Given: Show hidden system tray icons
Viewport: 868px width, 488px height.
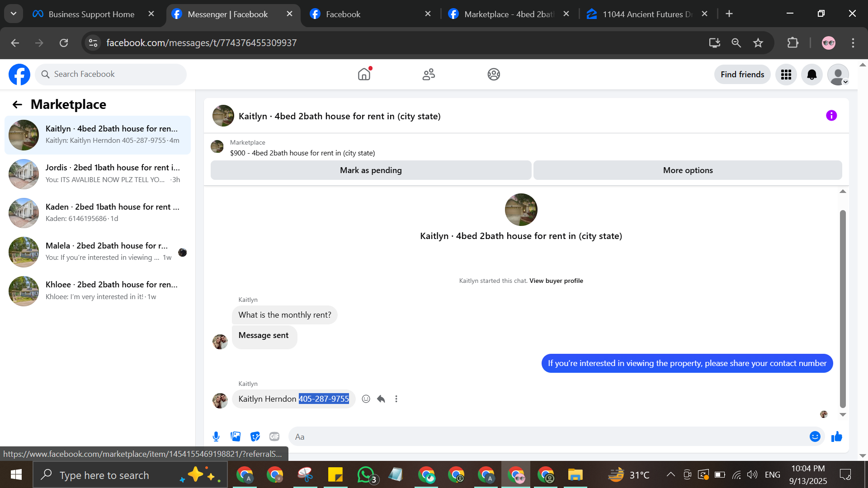Looking at the screenshot, I should 671,474.
